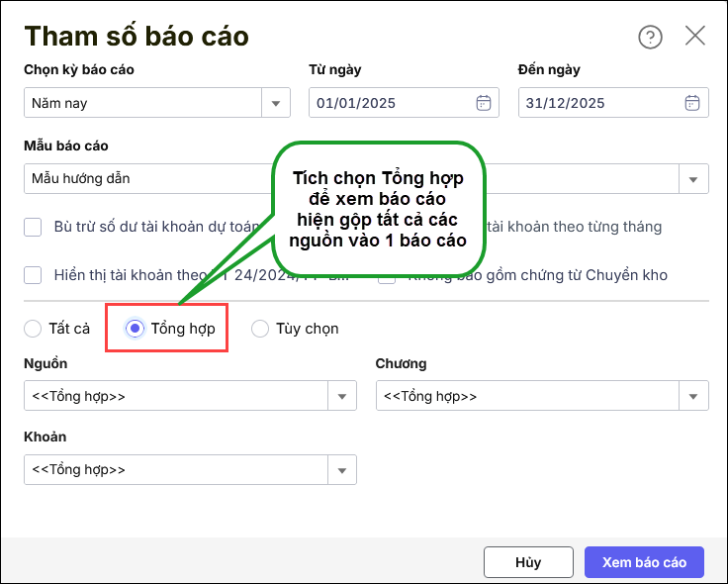Screen dimensions: 728x584
Task: Click the Đến ngày date field 31/12/2025
Action: 598,103
